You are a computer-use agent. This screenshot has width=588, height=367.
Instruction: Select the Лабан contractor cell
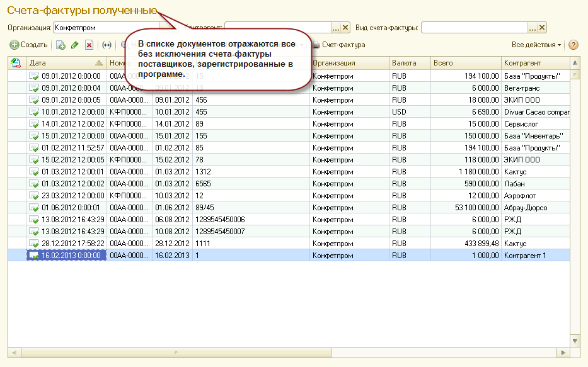point(535,184)
